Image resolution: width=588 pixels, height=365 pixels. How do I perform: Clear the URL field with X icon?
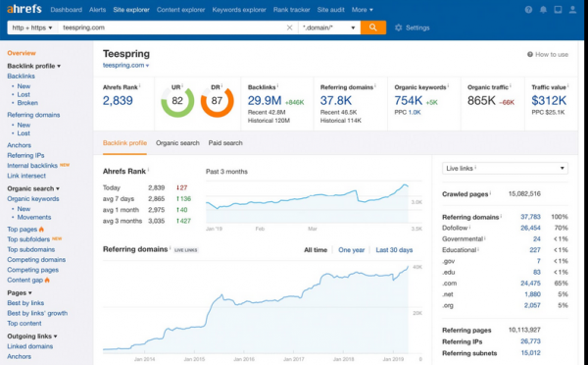tap(289, 27)
